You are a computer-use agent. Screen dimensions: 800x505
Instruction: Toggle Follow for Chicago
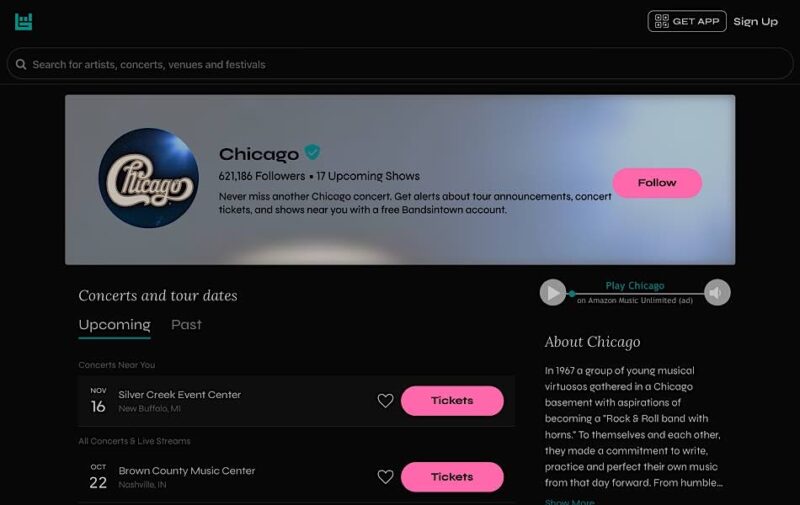click(657, 183)
